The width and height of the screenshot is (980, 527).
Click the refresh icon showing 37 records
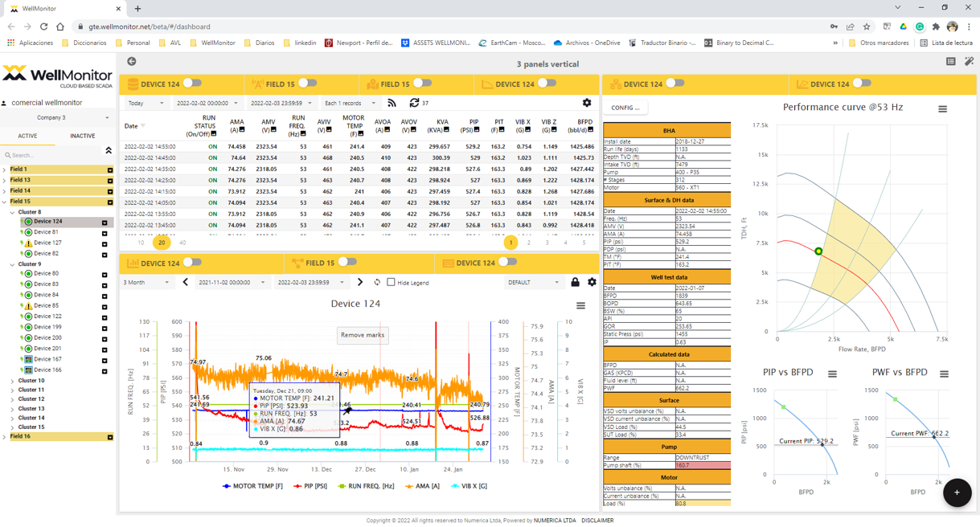[413, 103]
